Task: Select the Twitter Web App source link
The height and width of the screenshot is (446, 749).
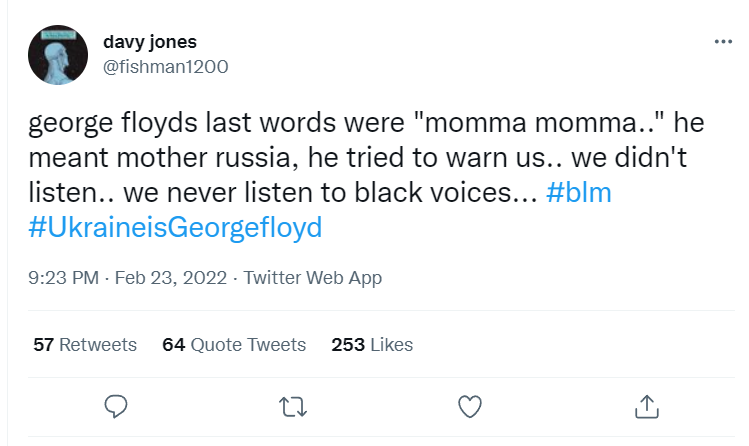Action: coord(312,278)
